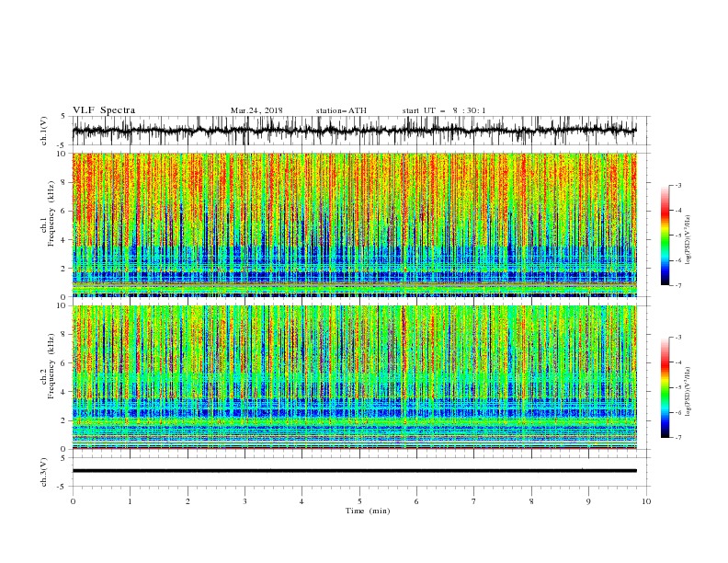Click the 'VLF Spectra' title text
Screen dimensions: 728x563
pyautogui.click(x=104, y=110)
